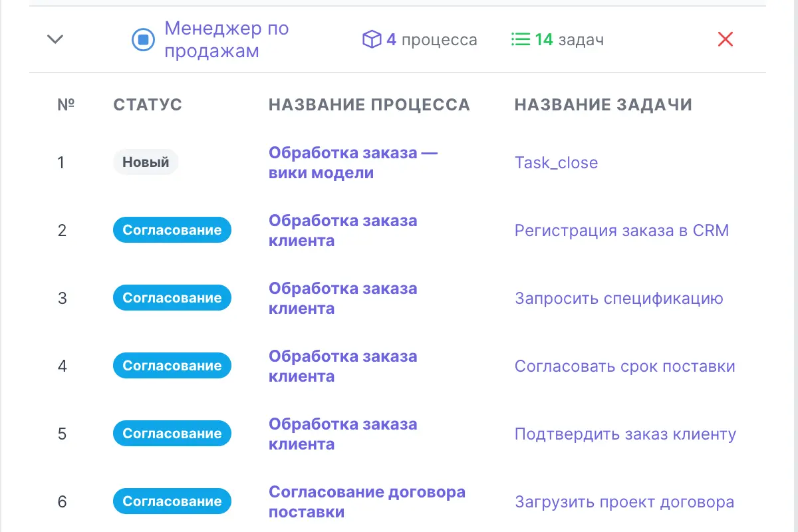Click the 4 процесса counter
This screenshot has height=532, width=798.
(432, 40)
